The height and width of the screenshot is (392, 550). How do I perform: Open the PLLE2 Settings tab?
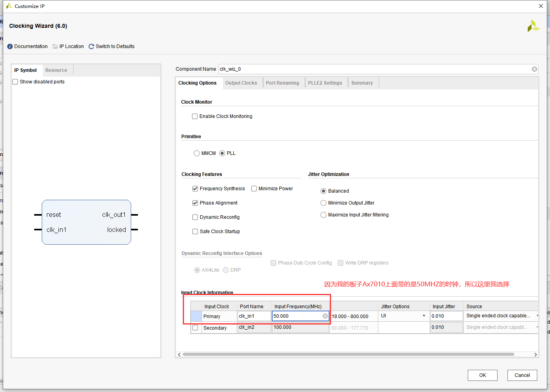click(x=325, y=83)
